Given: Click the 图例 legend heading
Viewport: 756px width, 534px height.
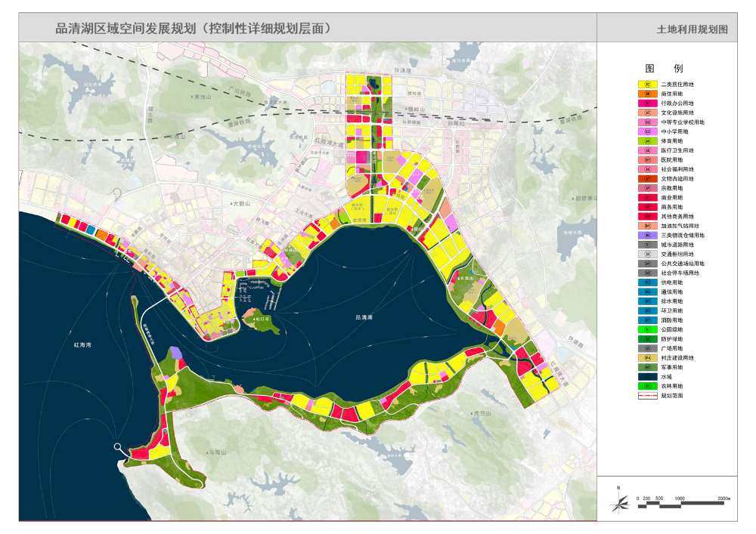Looking at the screenshot, I should [664, 69].
